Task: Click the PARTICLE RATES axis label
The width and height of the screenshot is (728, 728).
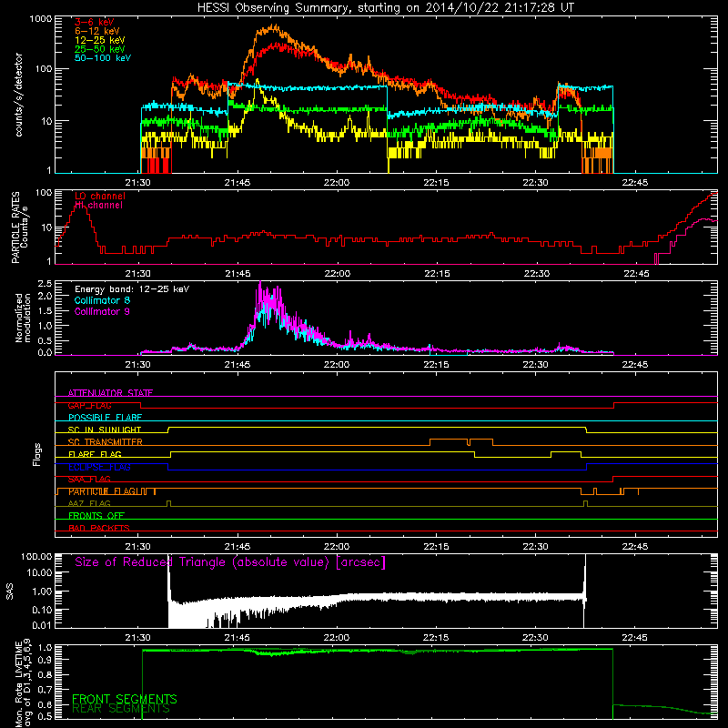Action: (x=19, y=227)
